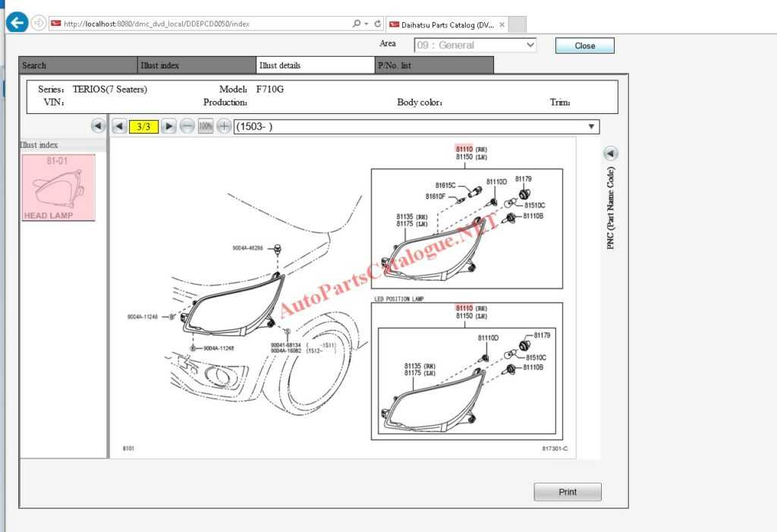Go to the previous illustration page
This screenshot has height=532, width=777.
(x=119, y=126)
